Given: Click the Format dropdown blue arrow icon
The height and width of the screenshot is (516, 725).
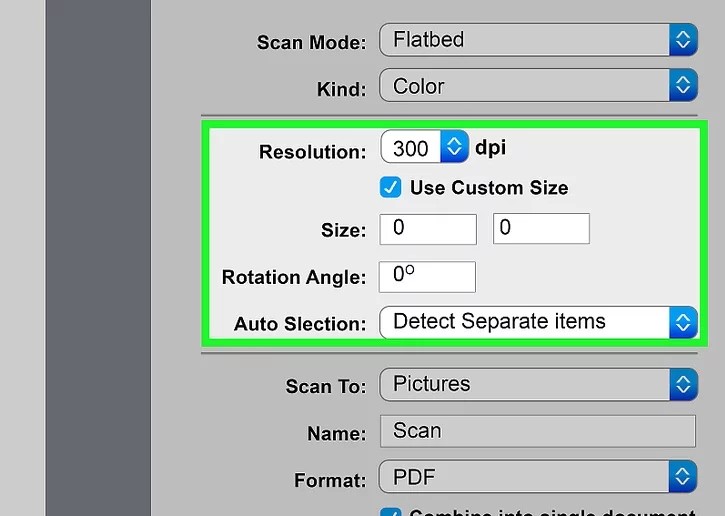Looking at the screenshot, I should pos(683,477).
